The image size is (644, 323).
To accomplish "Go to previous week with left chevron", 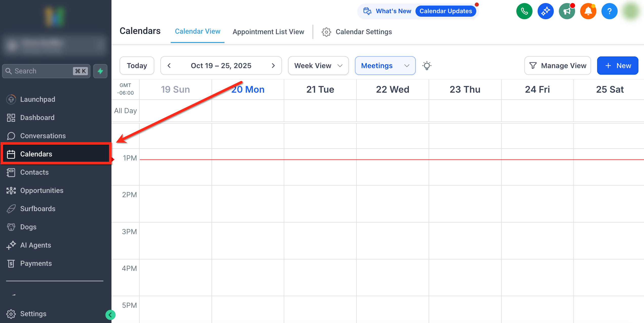I will pos(169,66).
